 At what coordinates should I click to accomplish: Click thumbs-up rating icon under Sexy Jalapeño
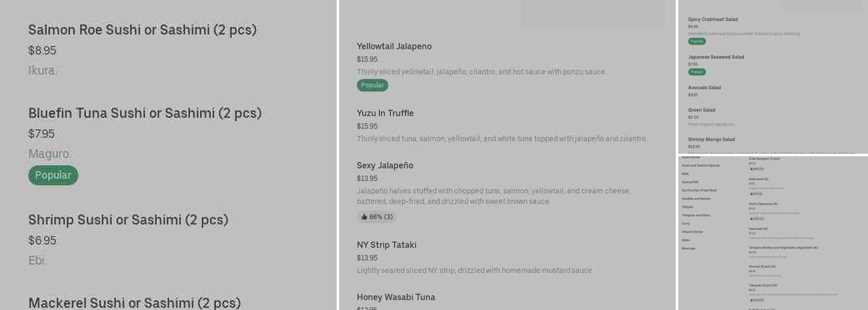(365, 217)
